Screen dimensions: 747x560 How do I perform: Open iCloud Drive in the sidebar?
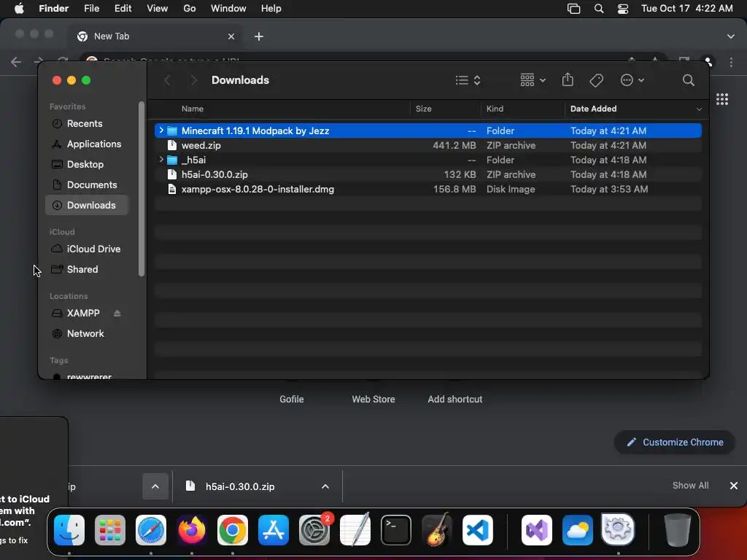(x=87, y=249)
